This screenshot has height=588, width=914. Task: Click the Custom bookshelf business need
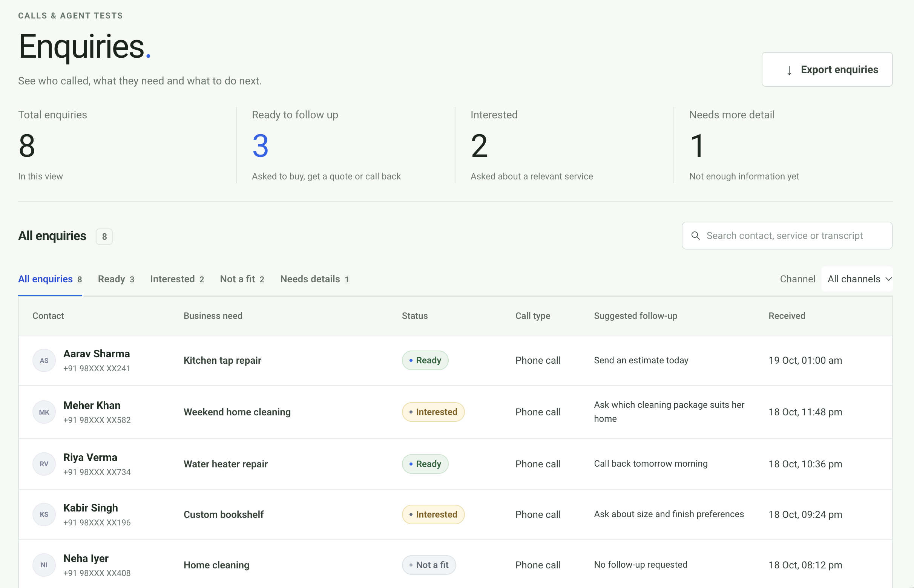[x=224, y=514]
